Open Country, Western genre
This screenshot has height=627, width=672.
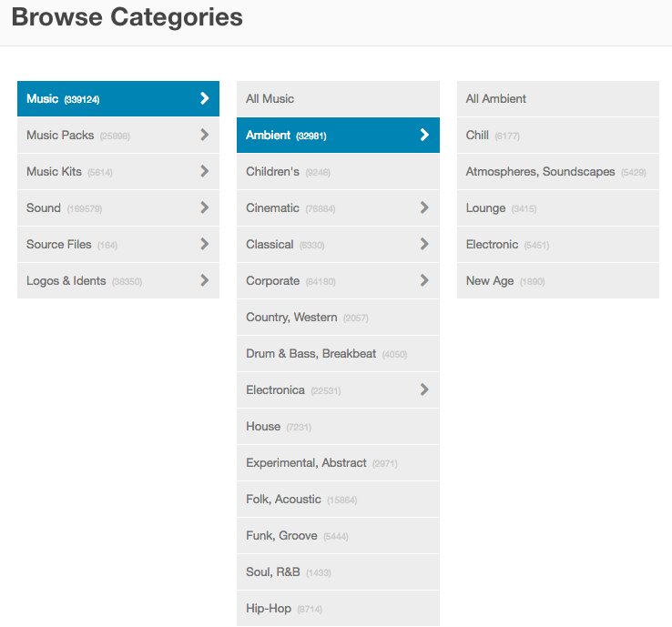point(338,317)
